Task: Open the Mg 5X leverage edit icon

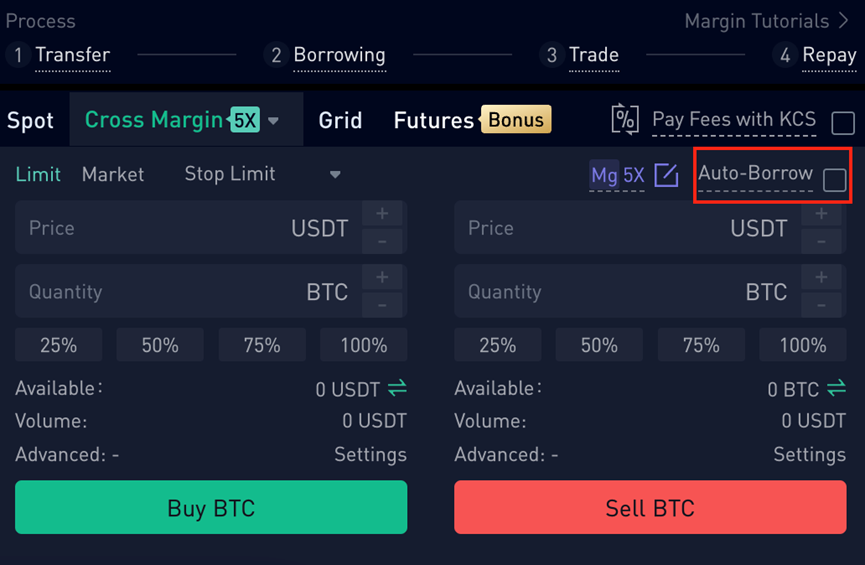Action: [x=666, y=175]
